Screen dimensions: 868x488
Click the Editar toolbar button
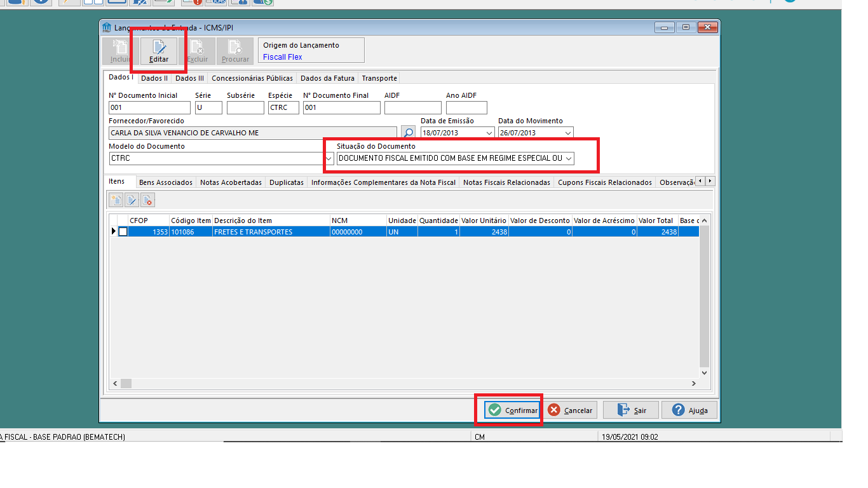(159, 51)
